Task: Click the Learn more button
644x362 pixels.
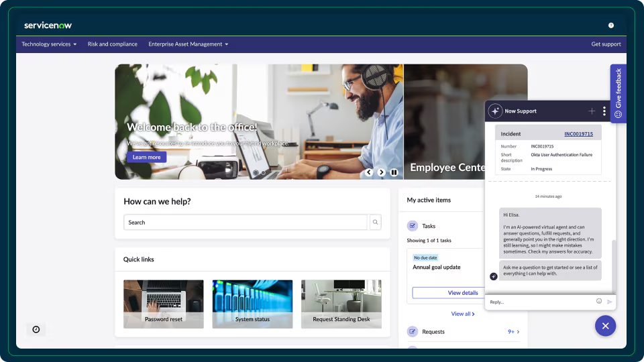Action: pyautogui.click(x=146, y=157)
